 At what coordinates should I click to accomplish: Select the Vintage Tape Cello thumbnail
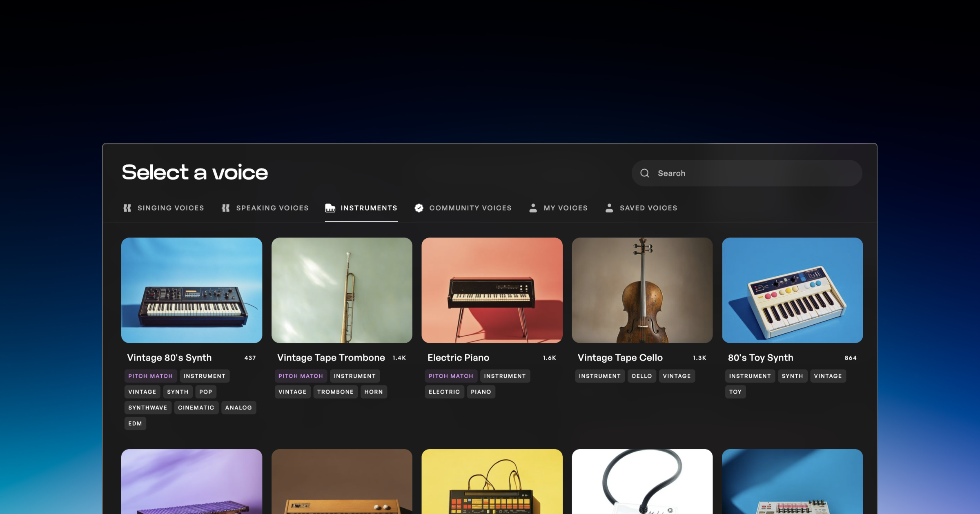click(642, 290)
